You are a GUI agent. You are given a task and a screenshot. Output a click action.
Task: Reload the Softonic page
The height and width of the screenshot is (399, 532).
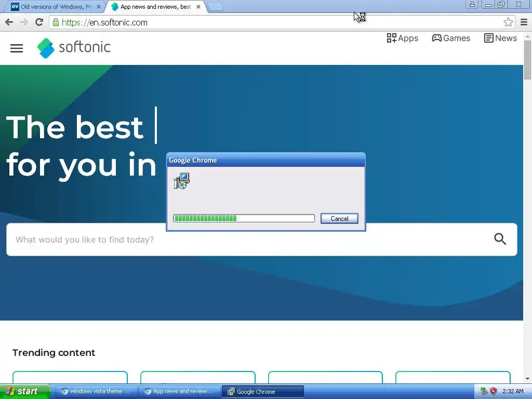pos(39,22)
